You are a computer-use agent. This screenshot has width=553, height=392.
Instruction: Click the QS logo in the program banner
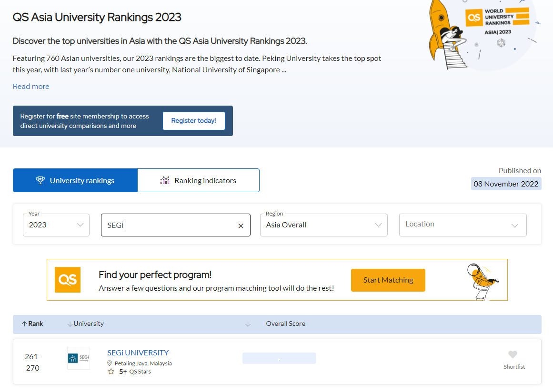tap(68, 280)
